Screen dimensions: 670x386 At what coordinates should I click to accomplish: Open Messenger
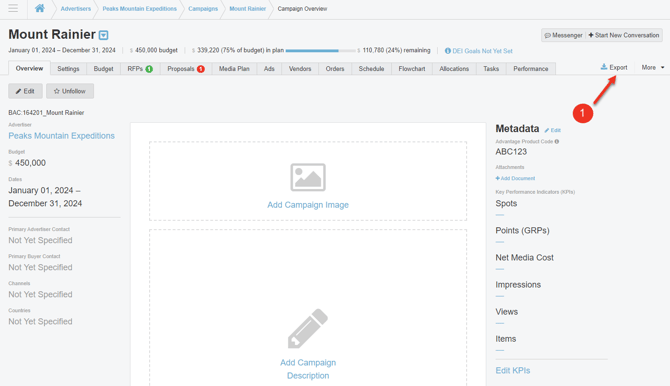564,35
